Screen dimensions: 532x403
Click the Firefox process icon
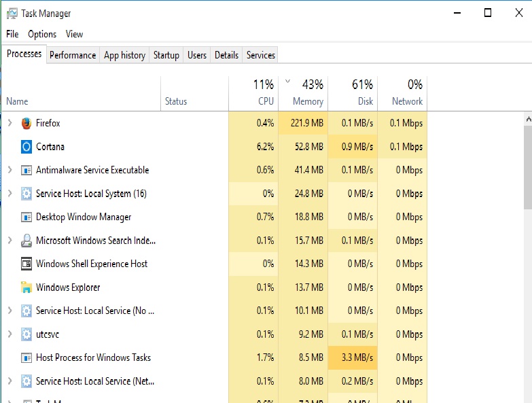(26, 123)
